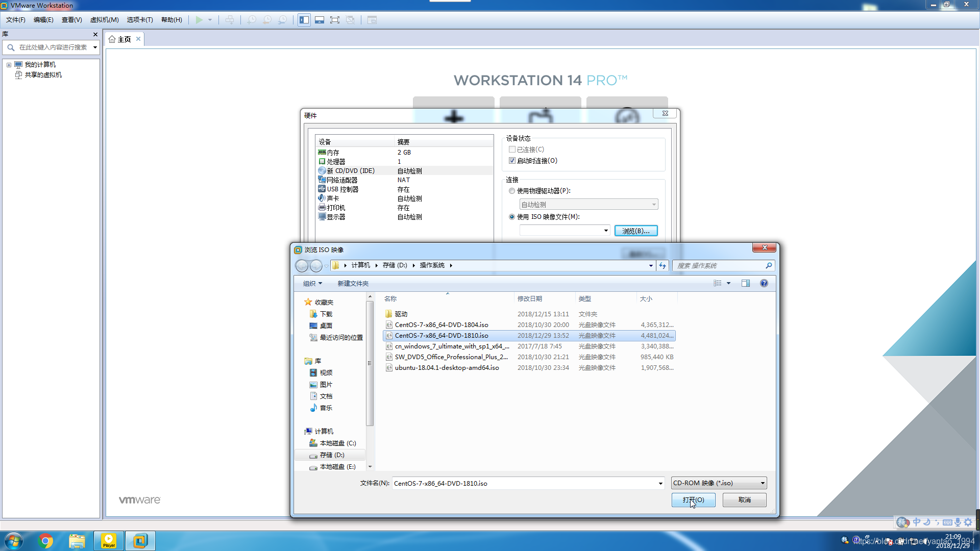Click Chrome browser icon in taskbar
This screenshot has width=980, height=551.
46,540
